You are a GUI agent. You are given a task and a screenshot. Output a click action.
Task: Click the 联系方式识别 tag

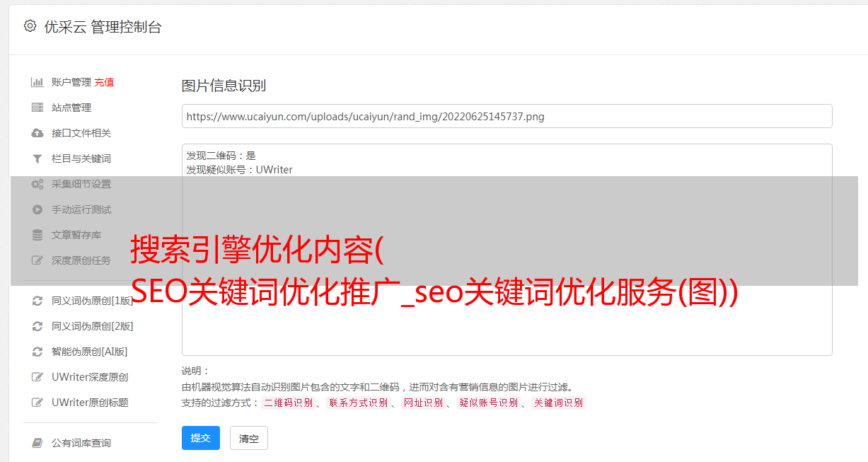[358, 403]
